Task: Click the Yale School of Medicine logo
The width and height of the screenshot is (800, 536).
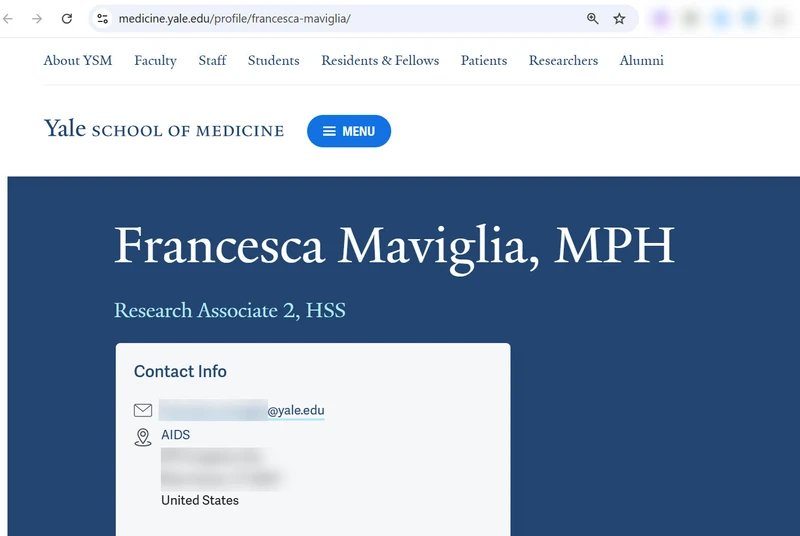Action: click(x=164, y=129)
